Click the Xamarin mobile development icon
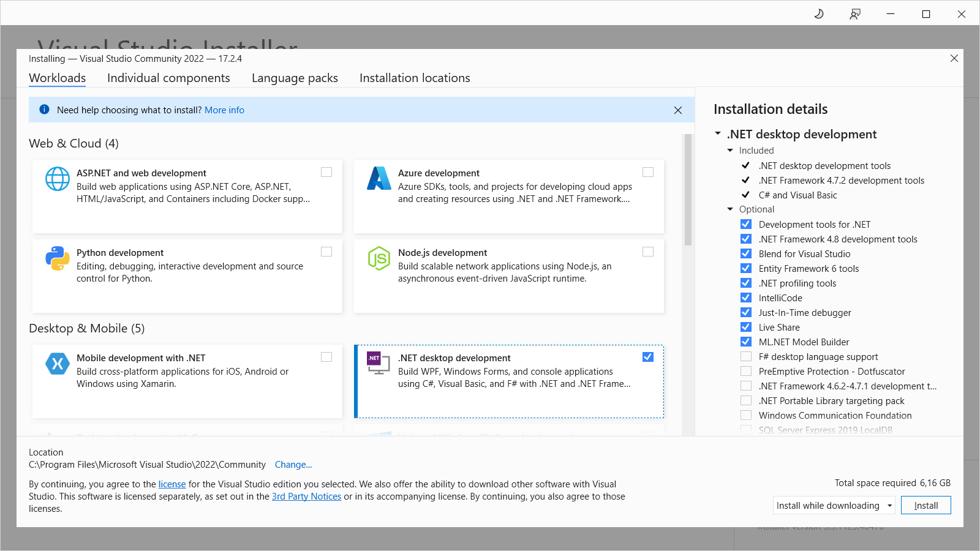This screenshot has height=551, width=980. [x=58, y=364]
